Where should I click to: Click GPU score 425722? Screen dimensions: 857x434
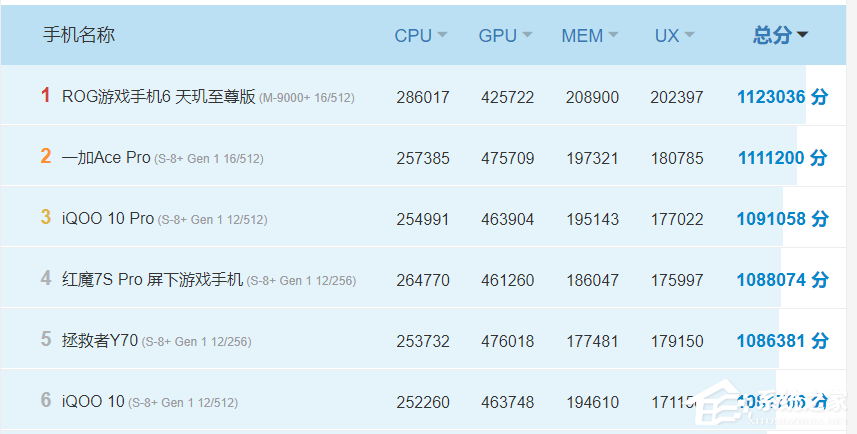tap(508, 97)
